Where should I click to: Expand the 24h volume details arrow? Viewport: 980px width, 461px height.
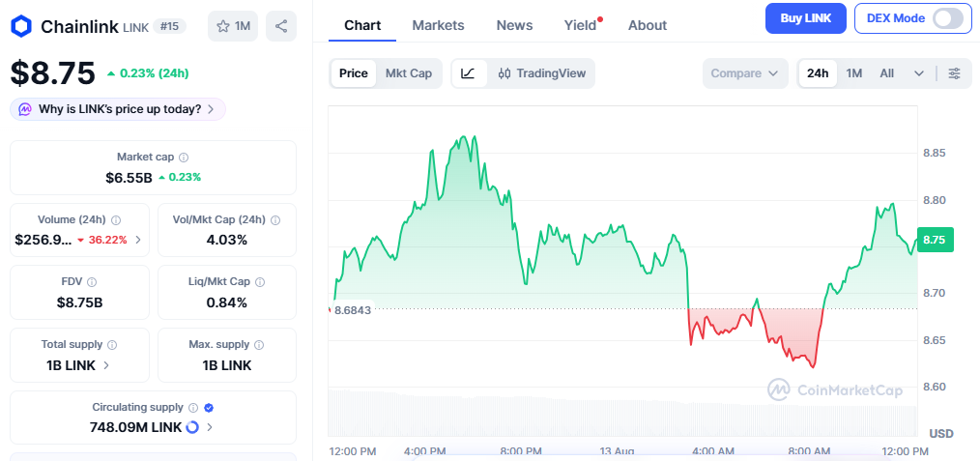tap(138, 240)
